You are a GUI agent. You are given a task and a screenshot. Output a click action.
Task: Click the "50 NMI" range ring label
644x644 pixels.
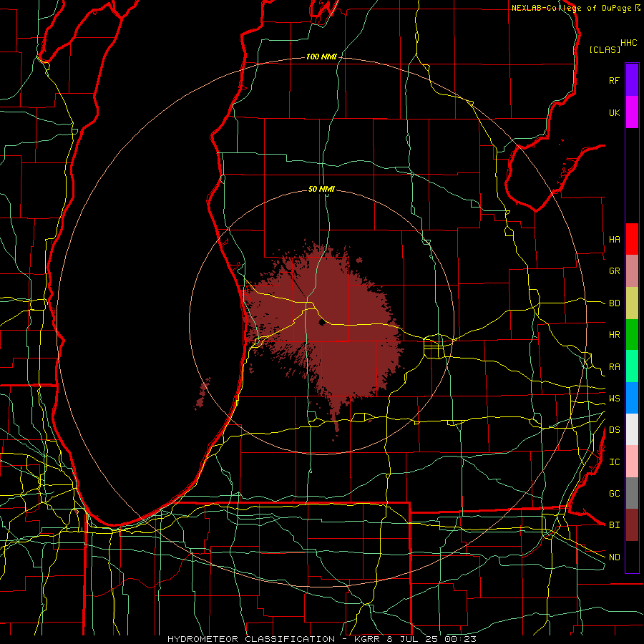(321, 189)
